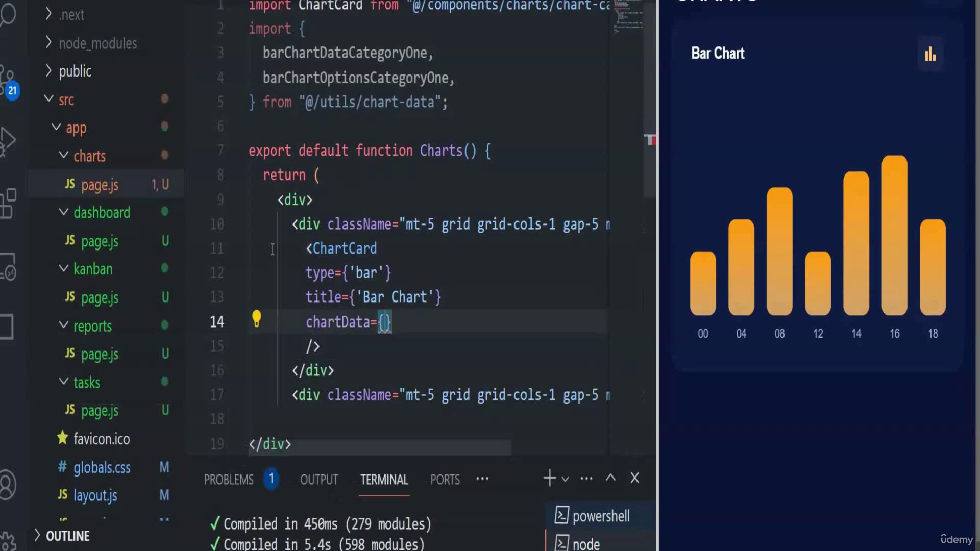Screen dimensions: 980x551
Task: Place cursor inside chartData={} braces
Action: [384, 322]
